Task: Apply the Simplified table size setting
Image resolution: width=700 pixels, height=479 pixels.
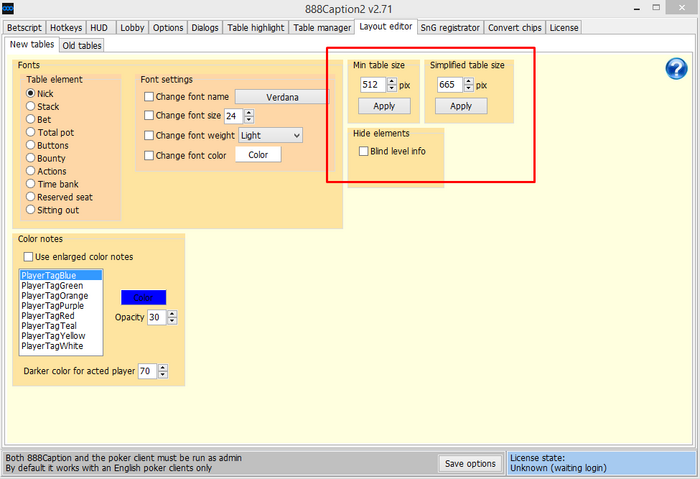Action: pyautogui.click(x=461, y=106)
